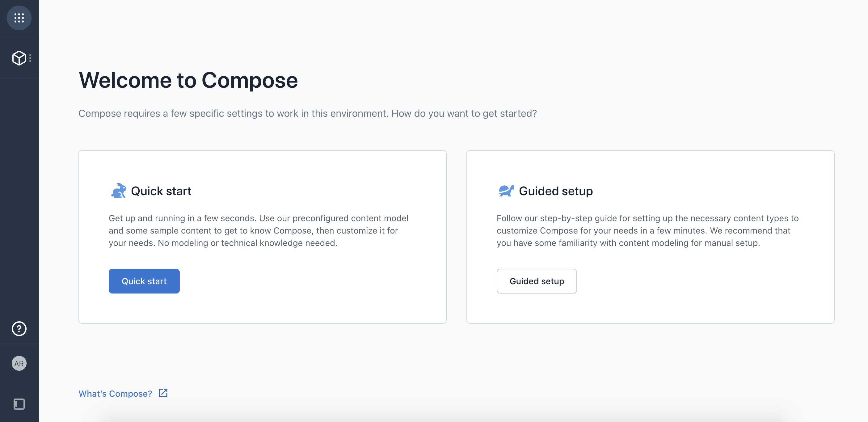Open the AR user avatar menu
868x422 pixels.
pyautogui.click(x=19, y=363)
